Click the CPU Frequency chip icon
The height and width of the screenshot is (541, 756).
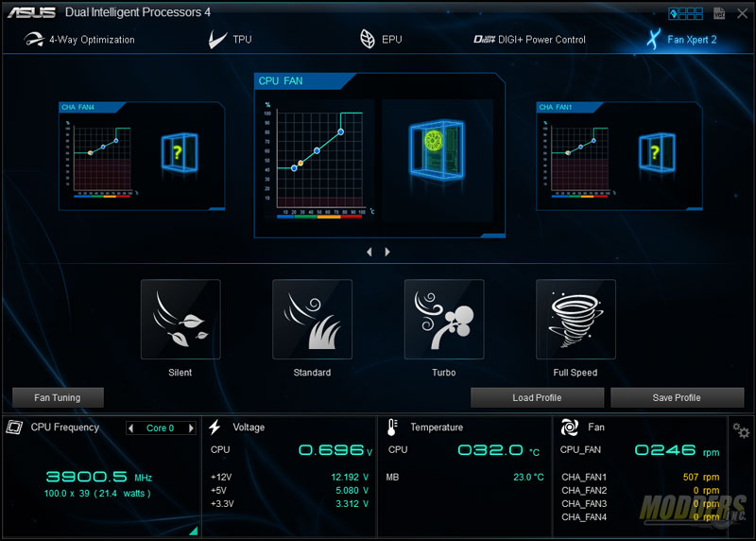(x=14, y=428)
